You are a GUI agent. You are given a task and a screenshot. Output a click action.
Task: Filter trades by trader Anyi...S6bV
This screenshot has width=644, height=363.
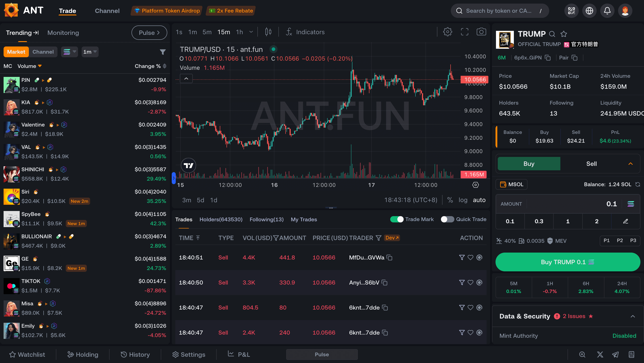click(x=462, y=283)
